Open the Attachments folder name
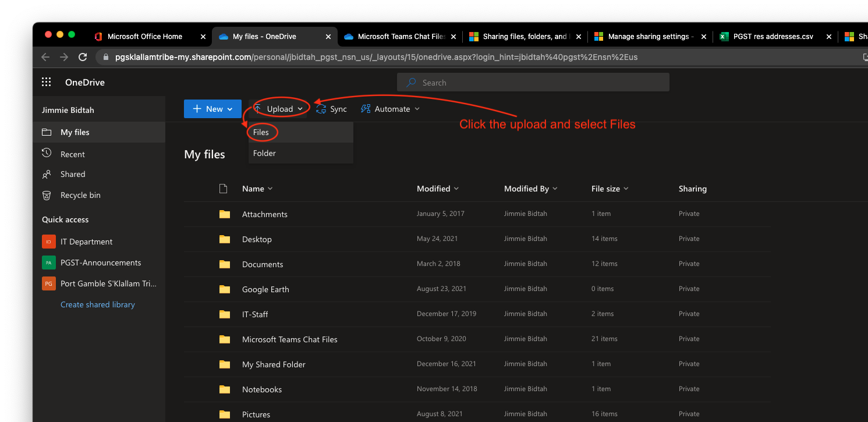 pos(265,214)
